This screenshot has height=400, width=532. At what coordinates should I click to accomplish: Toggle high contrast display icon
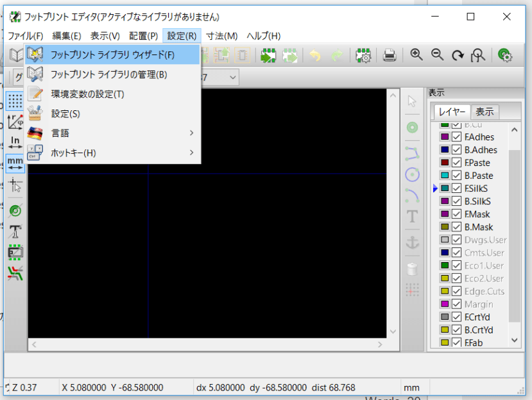15,273
